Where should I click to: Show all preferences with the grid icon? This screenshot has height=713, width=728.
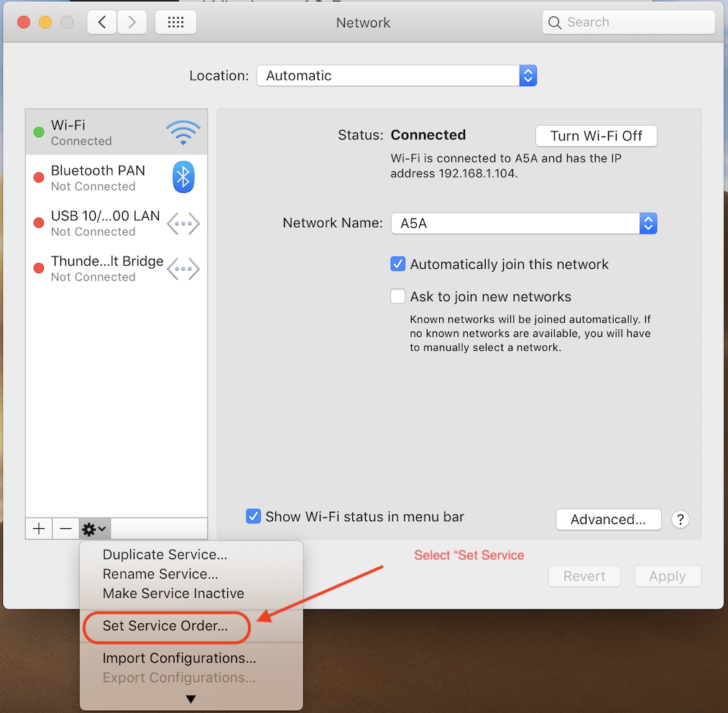pyautogui.click(x=175, y=22)
